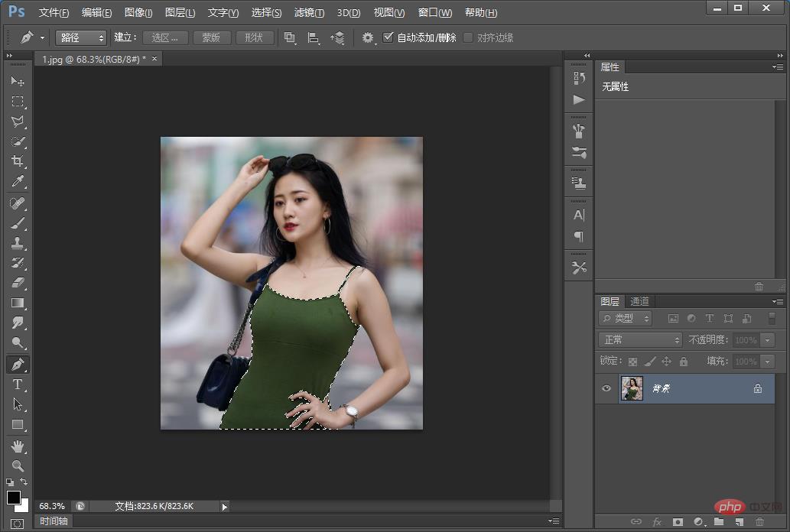790x532 pixels.
Task: Click the add layer style fx icon
Action: (x=656, y=521)
